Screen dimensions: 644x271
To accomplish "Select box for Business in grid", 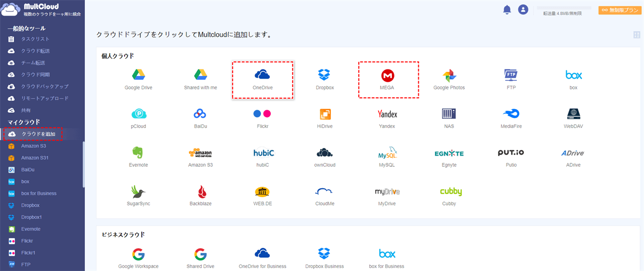I will pos(387,259).
